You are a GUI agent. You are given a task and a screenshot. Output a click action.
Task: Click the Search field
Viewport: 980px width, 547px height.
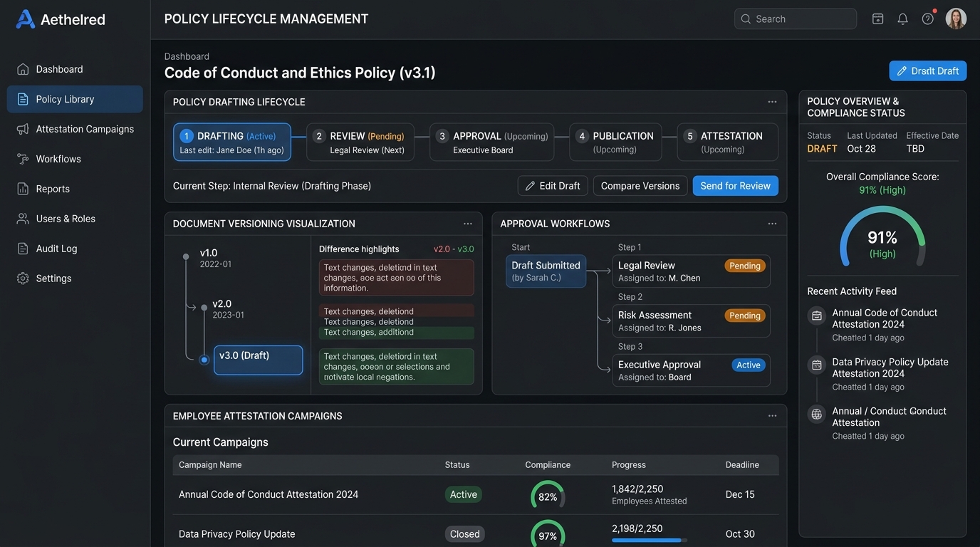(x=796, y=19)
